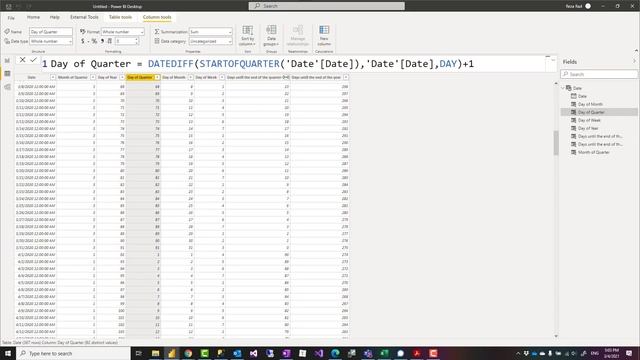
Task: Increase decimal places stepper
Action: [x=137, y=40]
